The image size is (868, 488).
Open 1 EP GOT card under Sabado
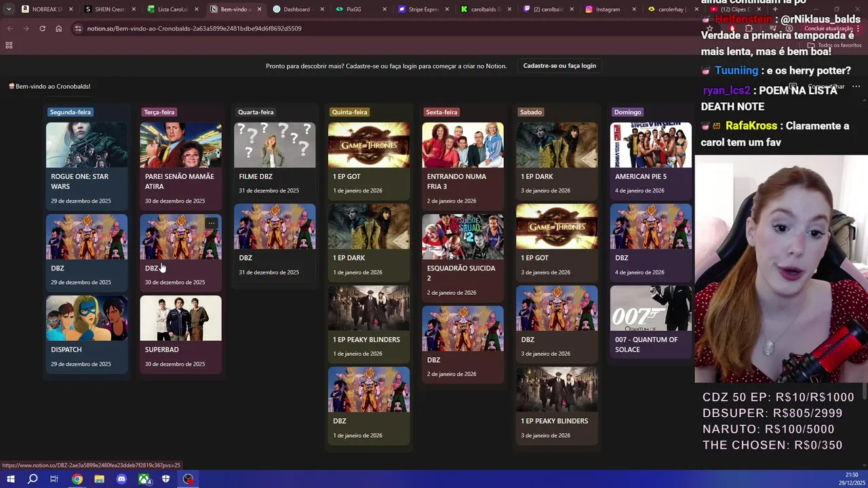click(557, 242)
